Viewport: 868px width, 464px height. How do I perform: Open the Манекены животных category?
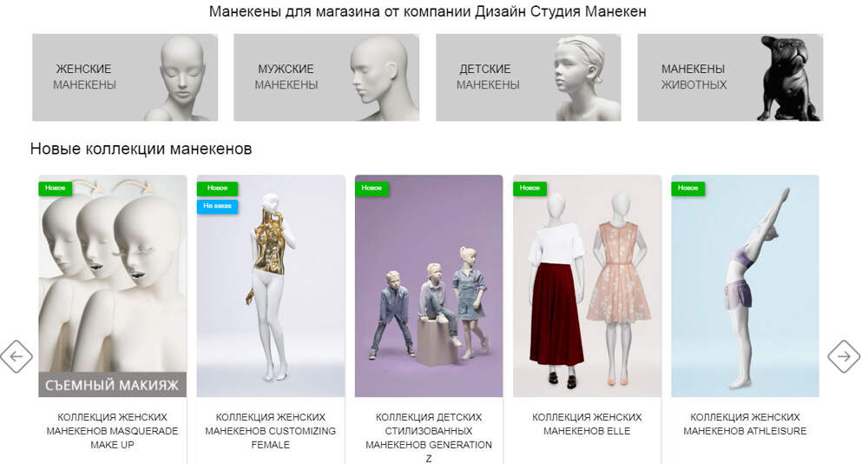click(x=730, y=77)
